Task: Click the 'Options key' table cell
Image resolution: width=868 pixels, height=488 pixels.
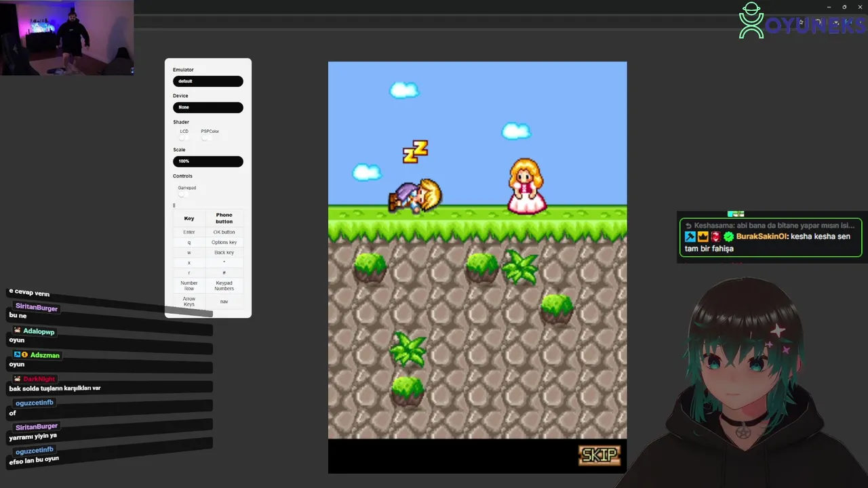Action: pos(224,242)
